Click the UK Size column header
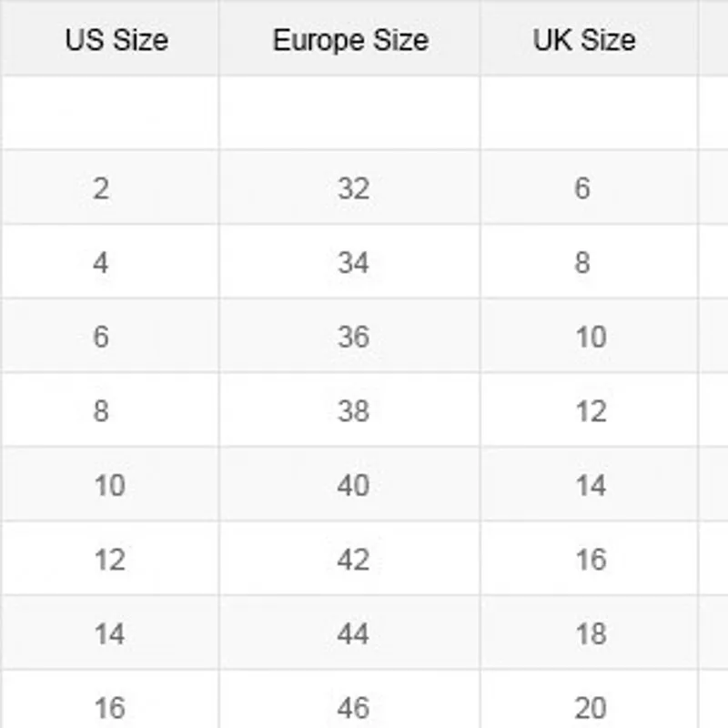 coord(584,40)
